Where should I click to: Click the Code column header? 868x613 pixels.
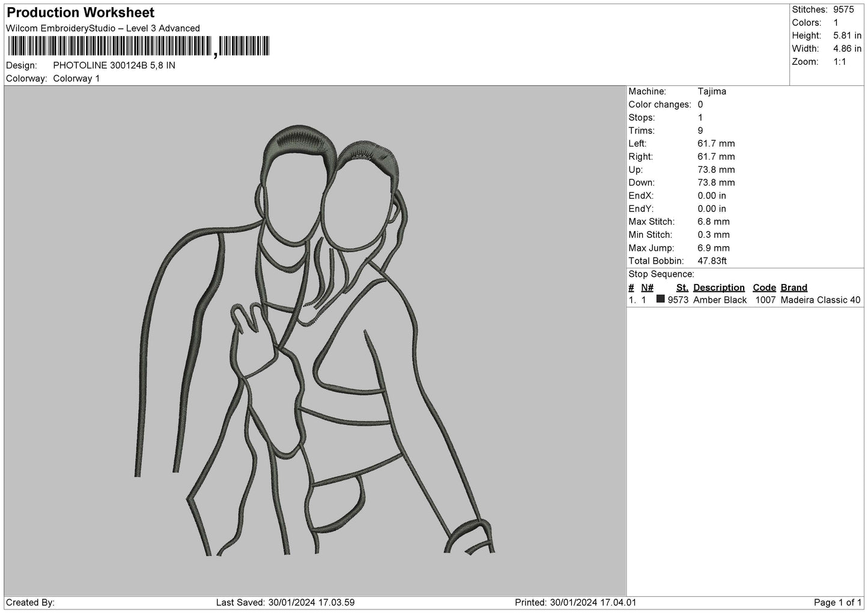tap(764, 288)
